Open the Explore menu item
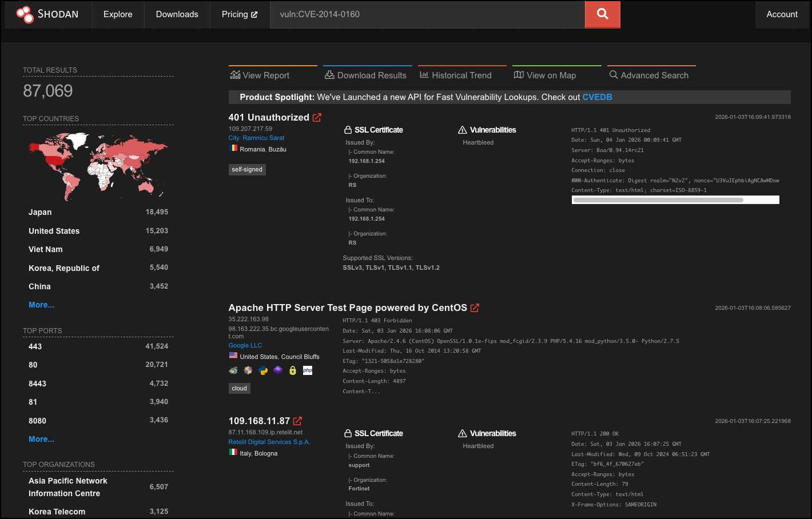The height and width of the screenshot is (519, 812). [x=118, y=14]
